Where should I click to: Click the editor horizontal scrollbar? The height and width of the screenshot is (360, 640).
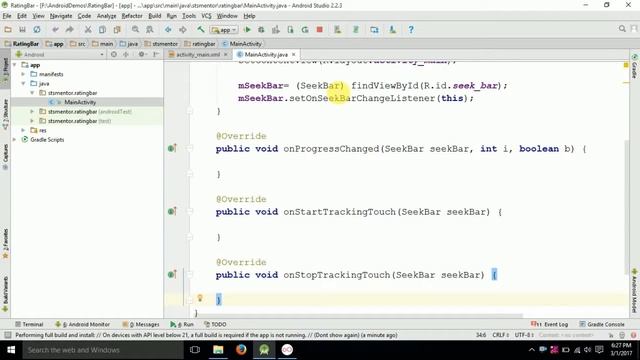tap(359, 316)
